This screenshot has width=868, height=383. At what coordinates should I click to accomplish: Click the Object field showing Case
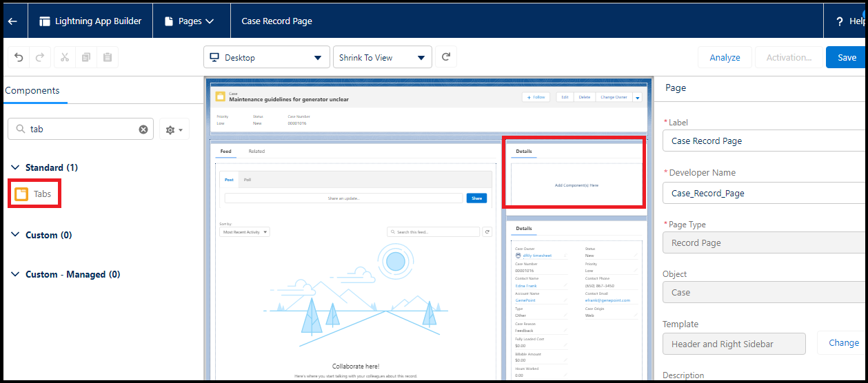(x=765, y=292)
